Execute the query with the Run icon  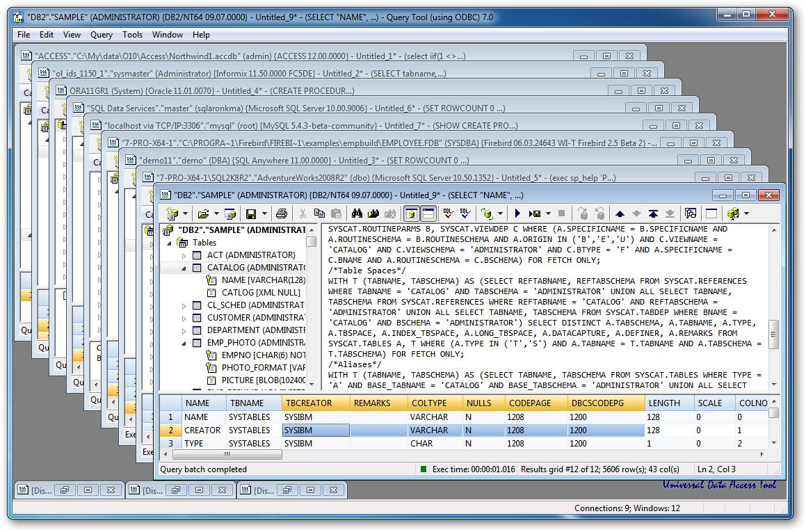tap(516, 213)
